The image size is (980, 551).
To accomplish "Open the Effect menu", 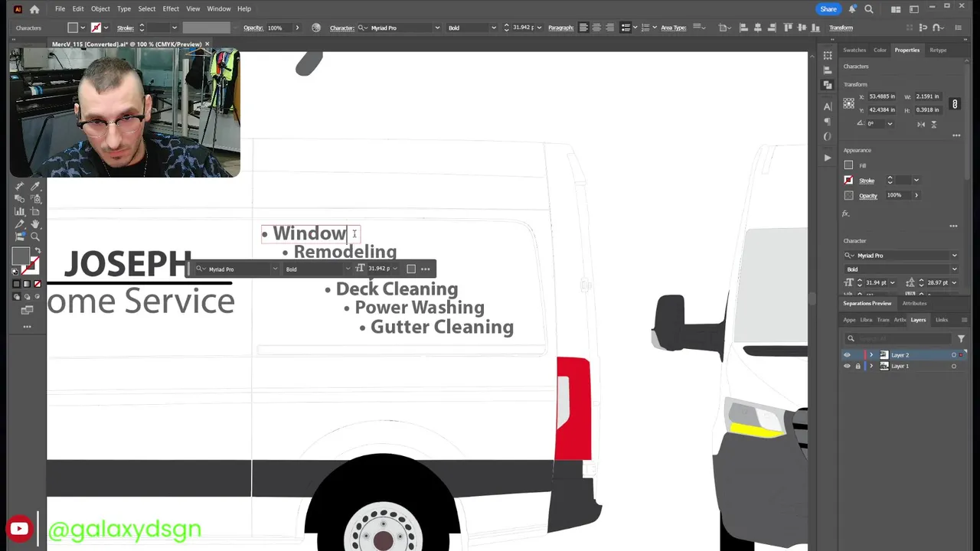I will (171, 9).
